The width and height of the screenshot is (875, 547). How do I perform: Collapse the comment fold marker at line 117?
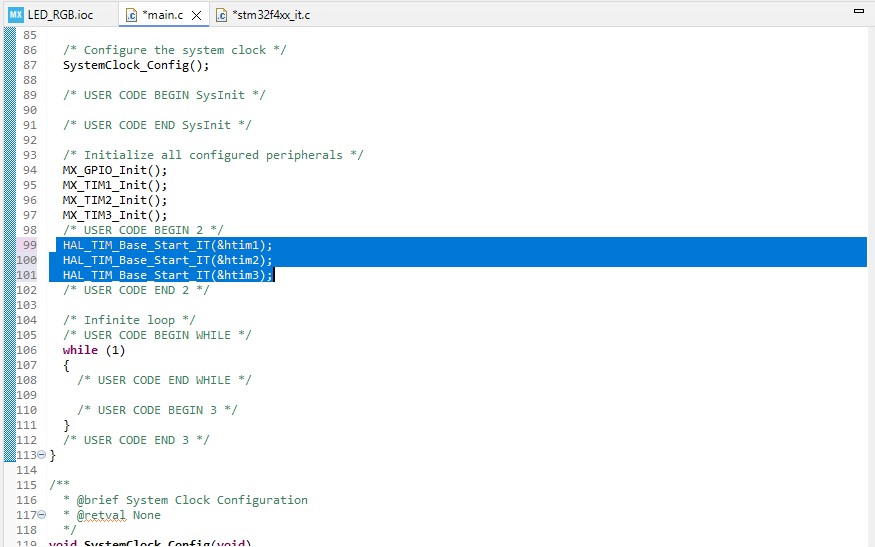[41, 515]
